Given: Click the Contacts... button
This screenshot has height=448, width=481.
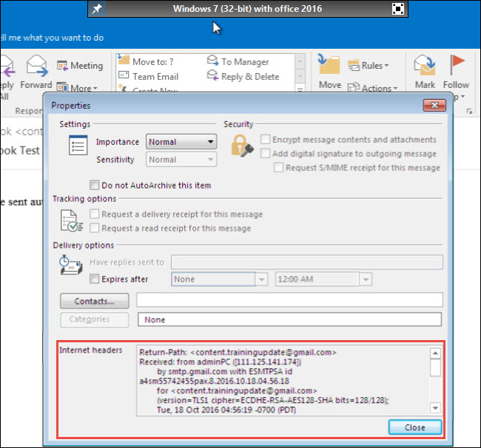Looking at the screenshot, I should click(94, 301).
